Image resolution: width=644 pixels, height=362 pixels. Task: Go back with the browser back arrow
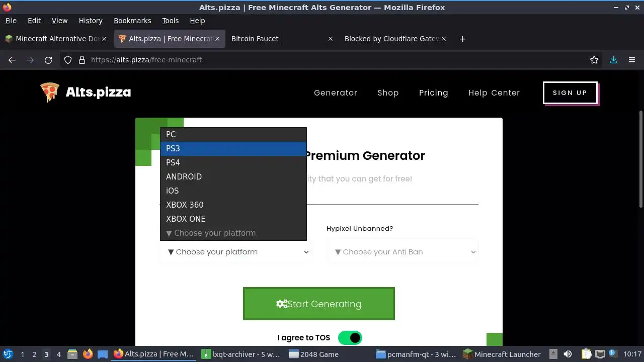click(12, 60)
